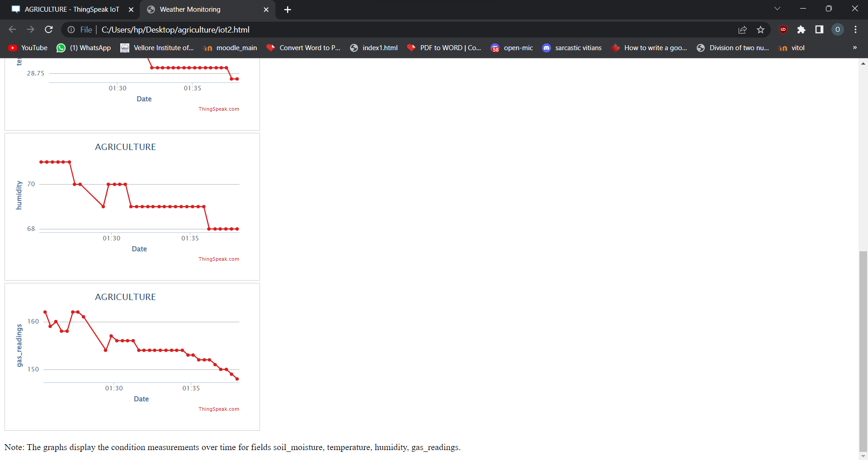868x460 pixels.
Task: Open the vitol bookmark
Action: tap(792, 48)
